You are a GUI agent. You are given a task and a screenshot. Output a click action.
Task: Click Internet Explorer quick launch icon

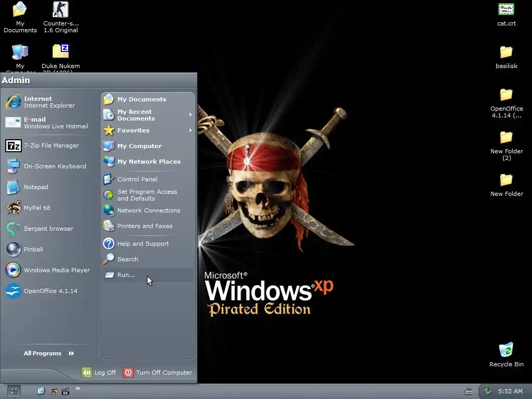click(41, 391)
